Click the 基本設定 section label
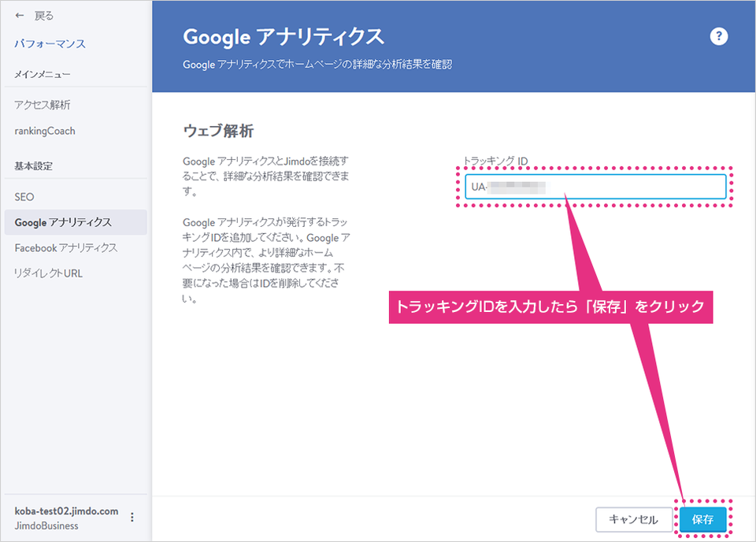756x542 pixels. click(x=33, y=166)
